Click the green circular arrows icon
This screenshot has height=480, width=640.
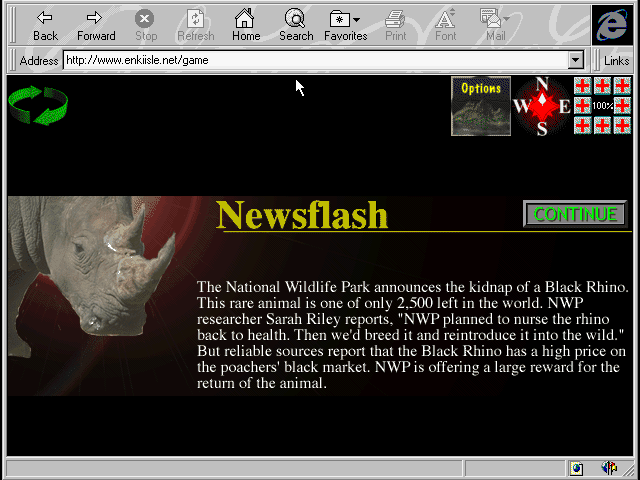[x=38, y=105]
